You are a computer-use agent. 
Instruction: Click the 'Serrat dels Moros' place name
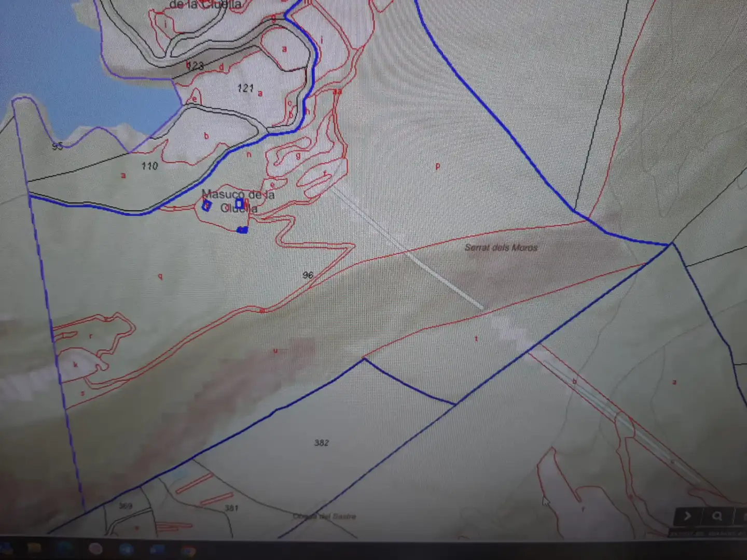click(x=501, y=247)
